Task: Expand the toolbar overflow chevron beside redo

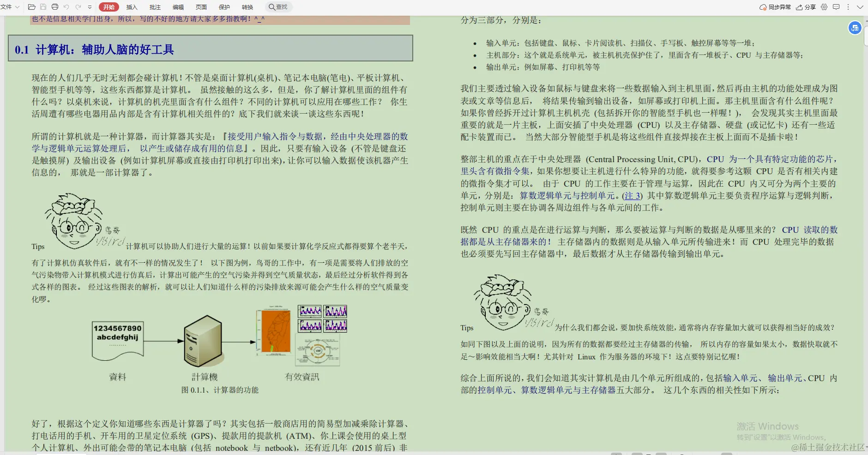Action: (x=89, y=6)
